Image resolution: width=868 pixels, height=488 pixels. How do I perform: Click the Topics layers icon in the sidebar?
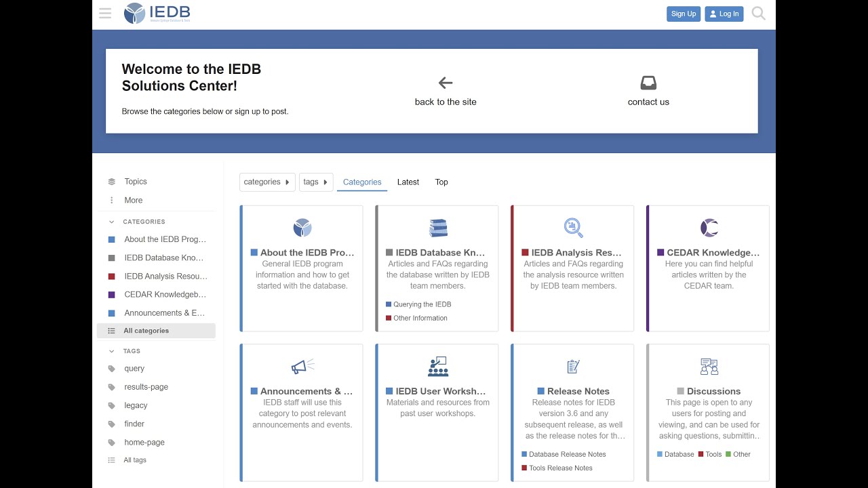112,182
